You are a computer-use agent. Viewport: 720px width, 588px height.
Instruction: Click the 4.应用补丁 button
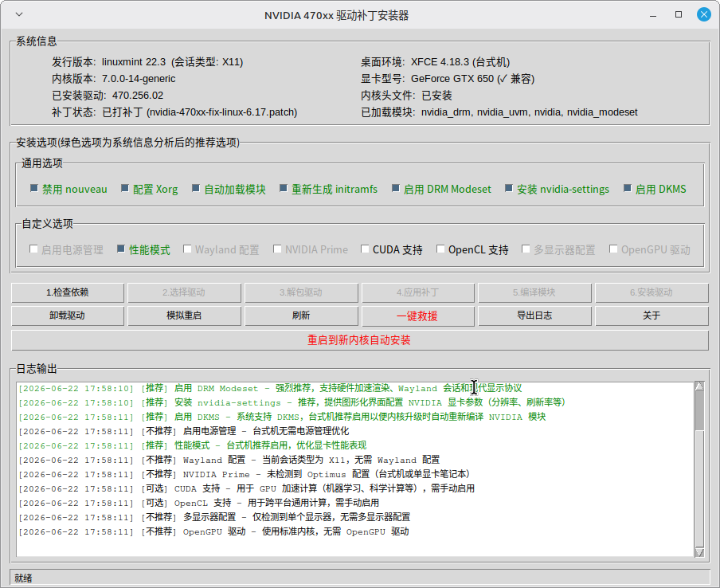click(x=418, y=292)
